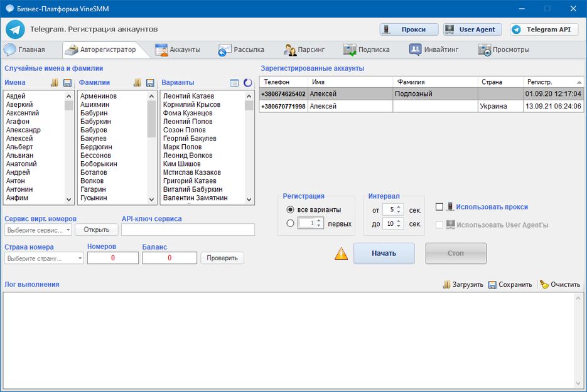This screenshot has height=392, width=587.
Task: Save surnames with Фамилии disk icon
Action: tap(150, 83)
